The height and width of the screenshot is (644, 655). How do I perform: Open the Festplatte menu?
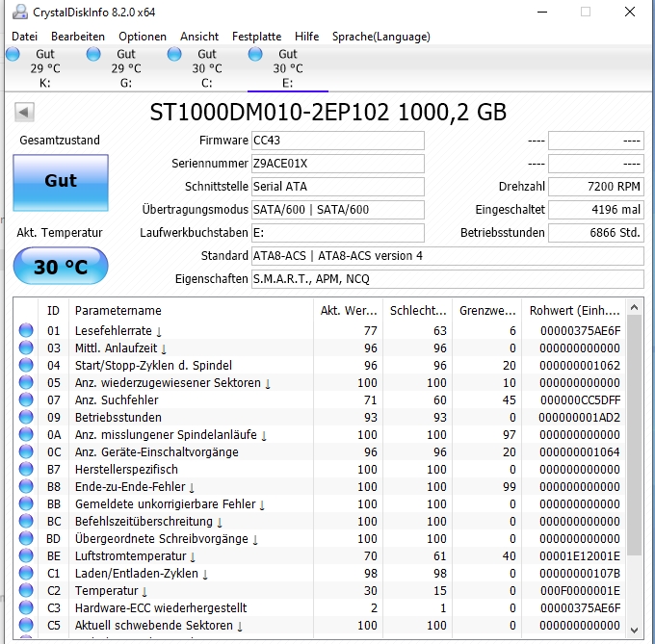tap(256, 37)
